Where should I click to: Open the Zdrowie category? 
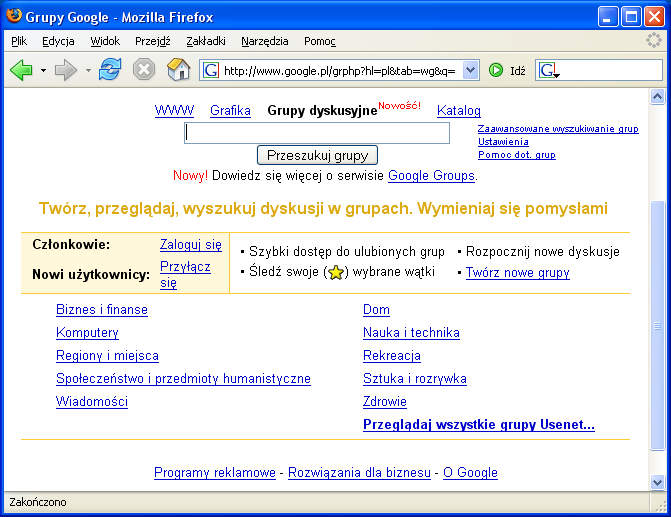pyautogui.click(x=385, y=401)
